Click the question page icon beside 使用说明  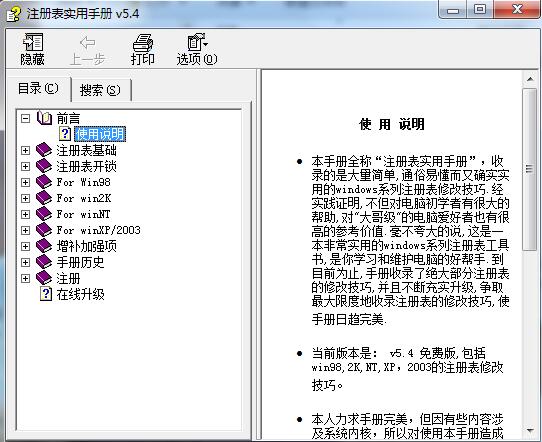pos(65,134)
